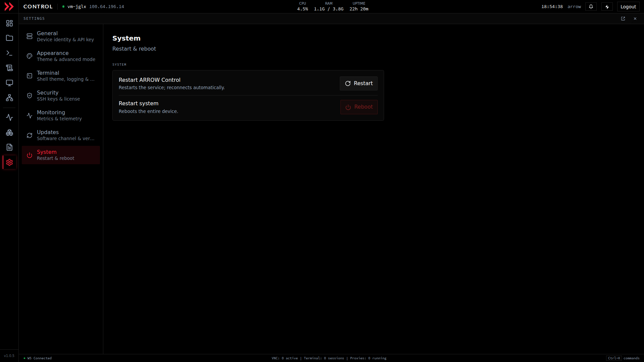Close the Settings panel
Viewport: 644px width, 362px height.
[x=635, y=19]
